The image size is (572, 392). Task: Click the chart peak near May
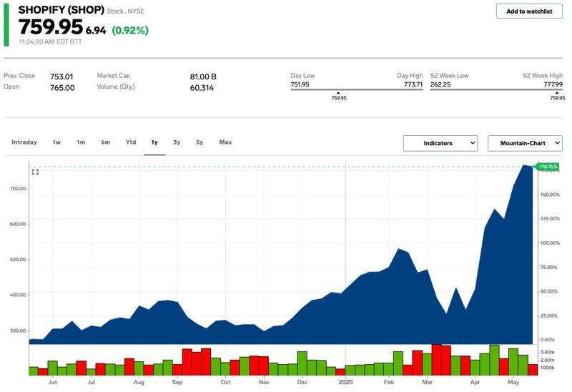[524, 165]
